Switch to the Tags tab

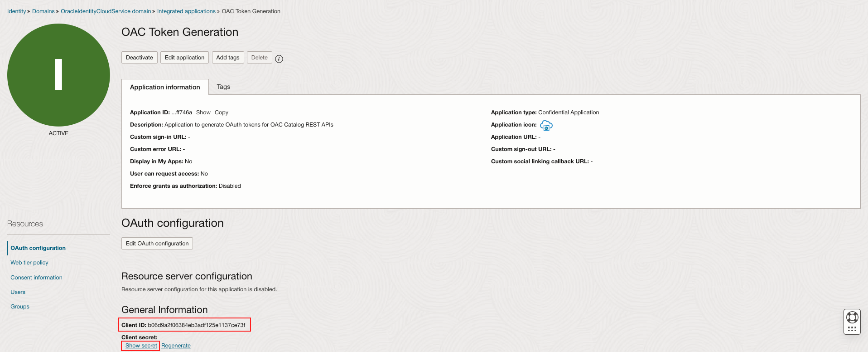[223, 87]
